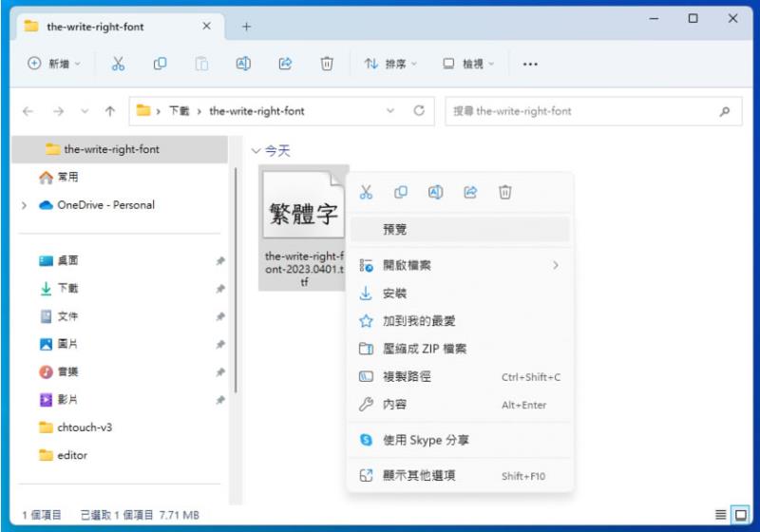760x532 pixels.
Task: Click the-write-right-font breadcrumb in address bar
Action: click(256, 111)
